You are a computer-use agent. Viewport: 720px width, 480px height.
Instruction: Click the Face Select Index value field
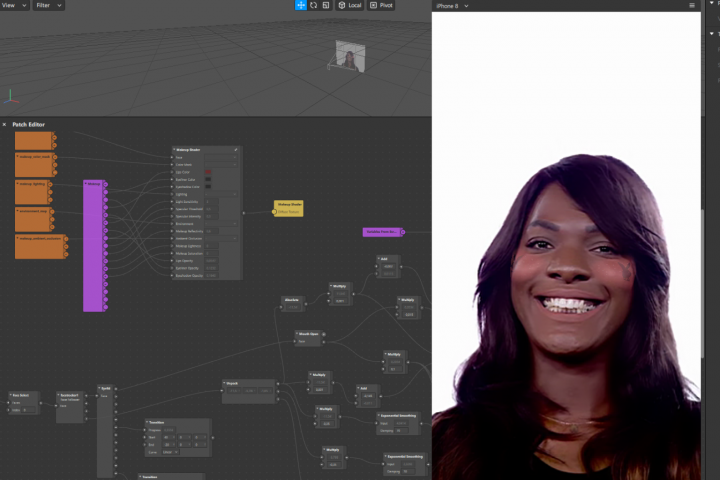(29, 410)
